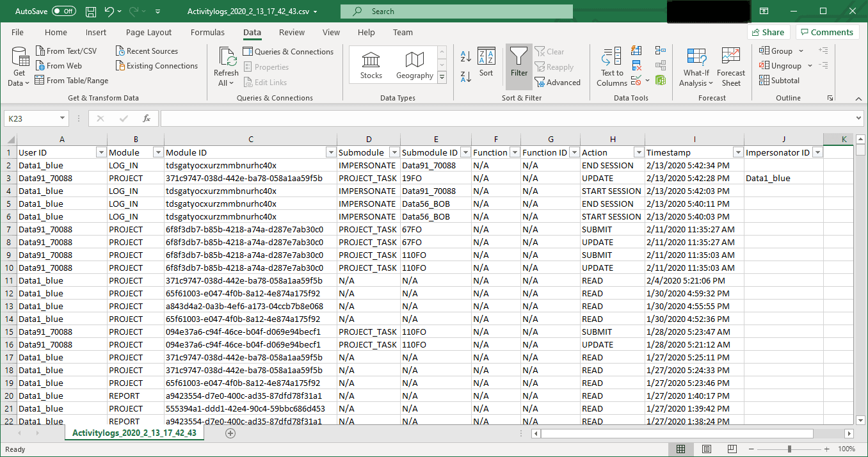Screen dimensions: 868x457
Task: Sort A to Z ascending
Action: 466,56
